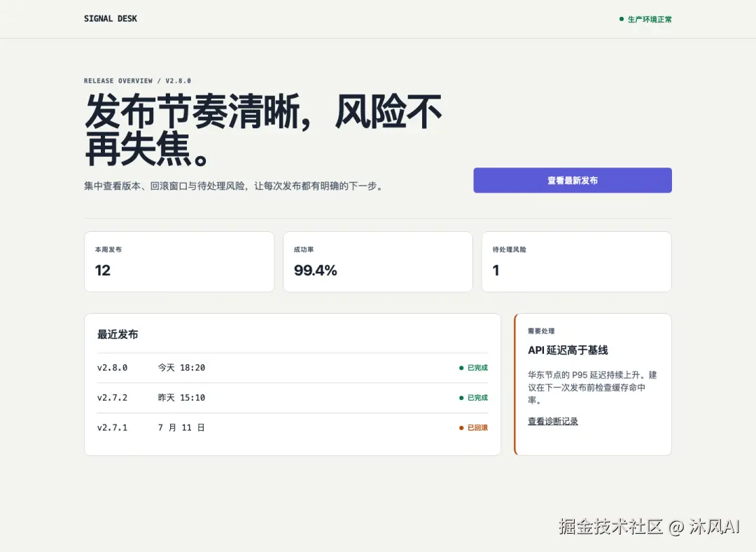Click the 集中查看版本 subtitle text
Screen dimensions: 756x552
[234, 186]
